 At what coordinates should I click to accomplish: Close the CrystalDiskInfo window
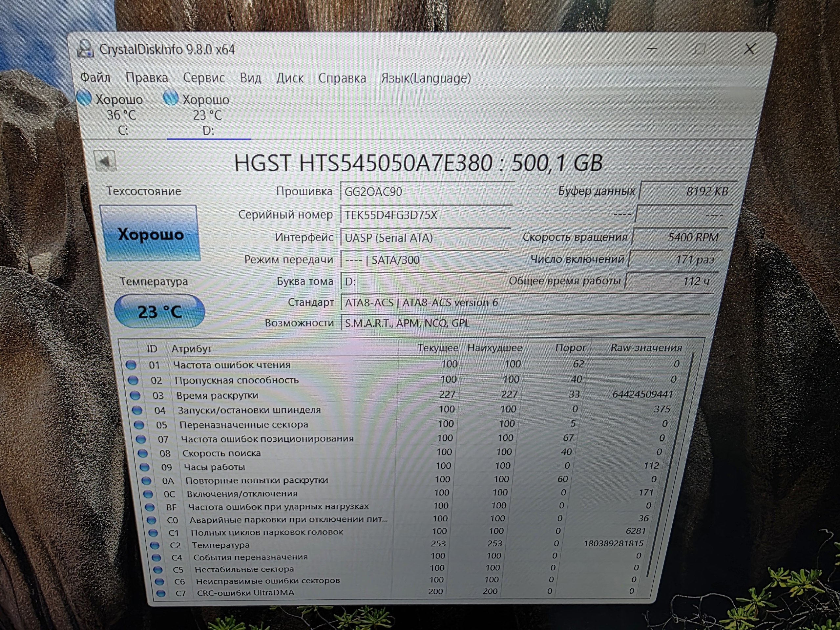(749, 49)
